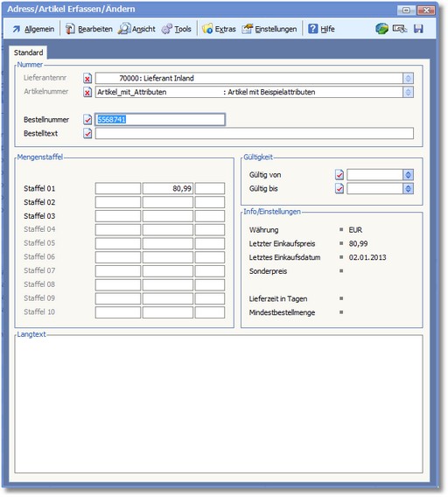Toggle the checkmark icon beside Gültig von
Screen dimensions: 448x497
pos(339,175)
